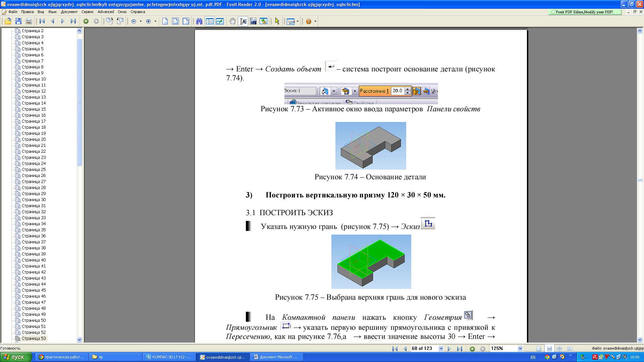The image size is (644, 362).
Task: Click document scrollbar up arrow
Action: tap(640, 31)
